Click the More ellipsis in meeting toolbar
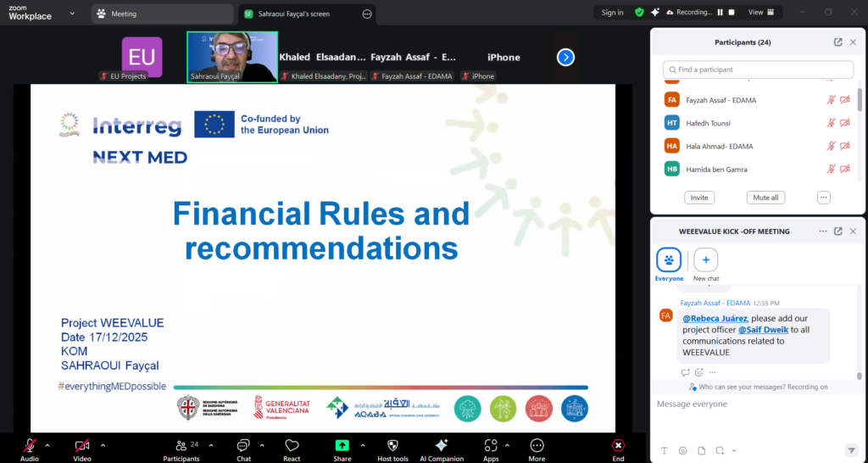 [x=536, y=445]
